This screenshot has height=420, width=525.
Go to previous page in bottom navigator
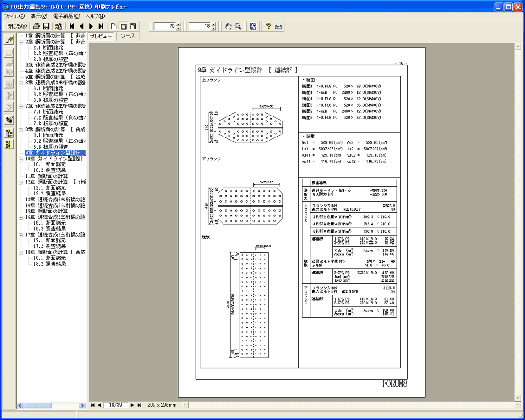tap(99, 405)
